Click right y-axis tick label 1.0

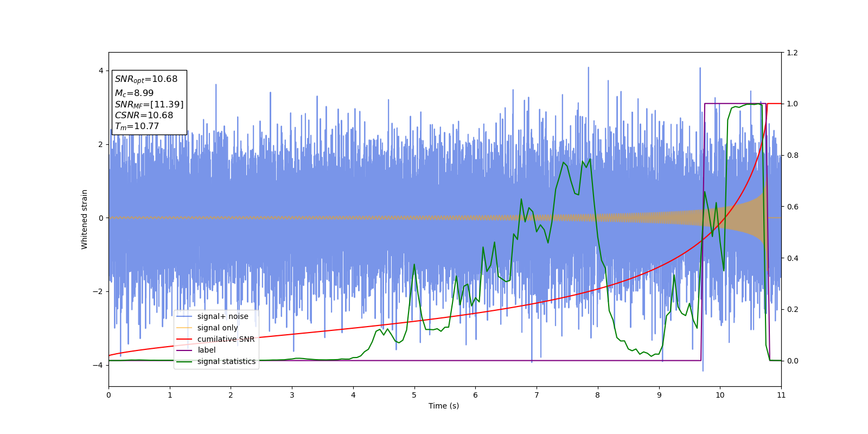[792, 104]
